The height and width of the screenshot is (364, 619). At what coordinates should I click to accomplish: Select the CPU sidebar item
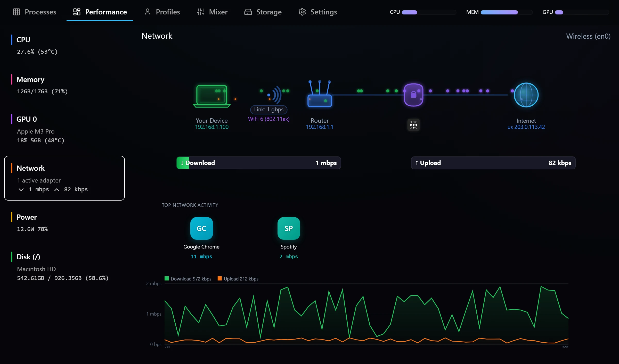[x=64, y=45]
